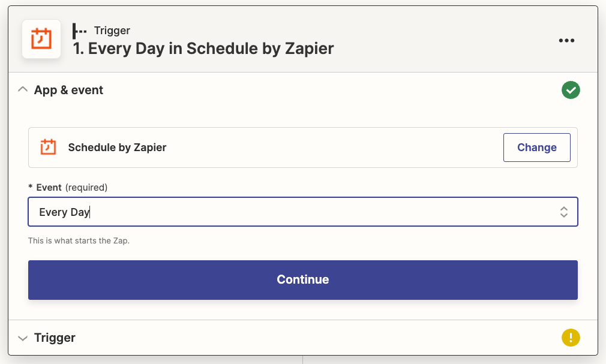The height and width of the screenshot is (364, 606).
Task: Open the three-dot step options menu
Action: 566,40
